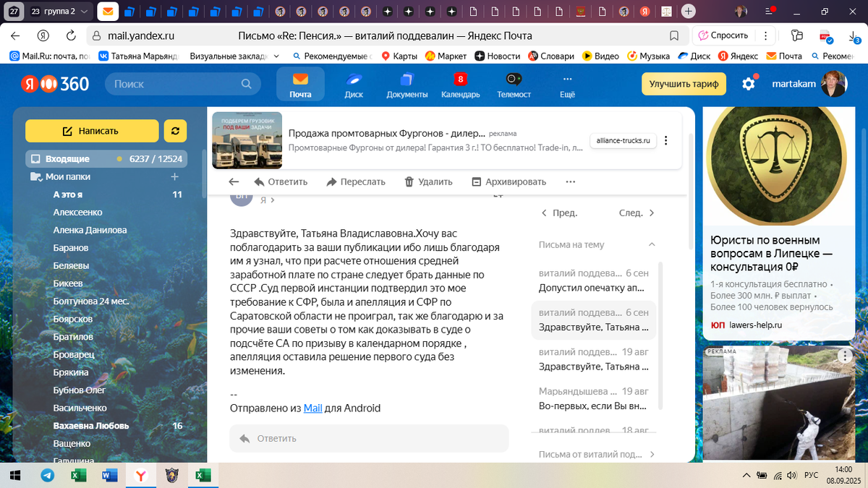This screenshot has width=868, height=488.
Task: Open the Яндекс 360 settings gear
Action: (750, 84)
